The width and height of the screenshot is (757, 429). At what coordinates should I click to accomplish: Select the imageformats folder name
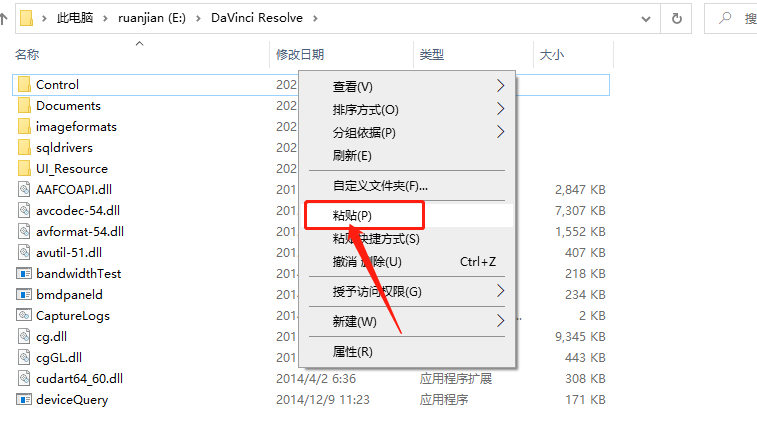[x=76, y=126]
